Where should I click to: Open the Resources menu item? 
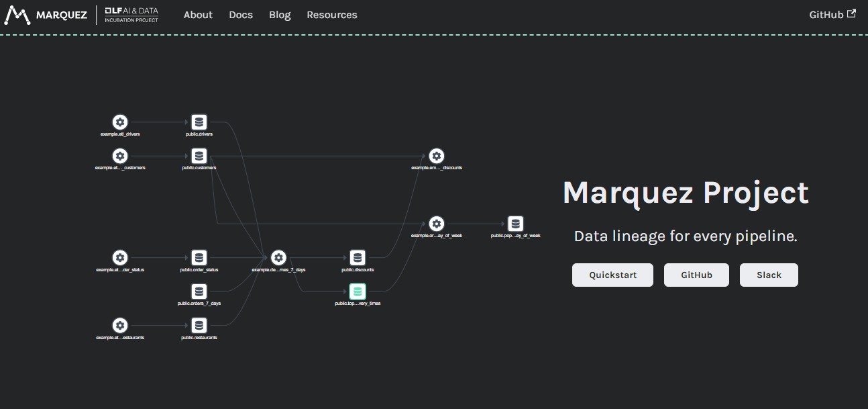332,15
